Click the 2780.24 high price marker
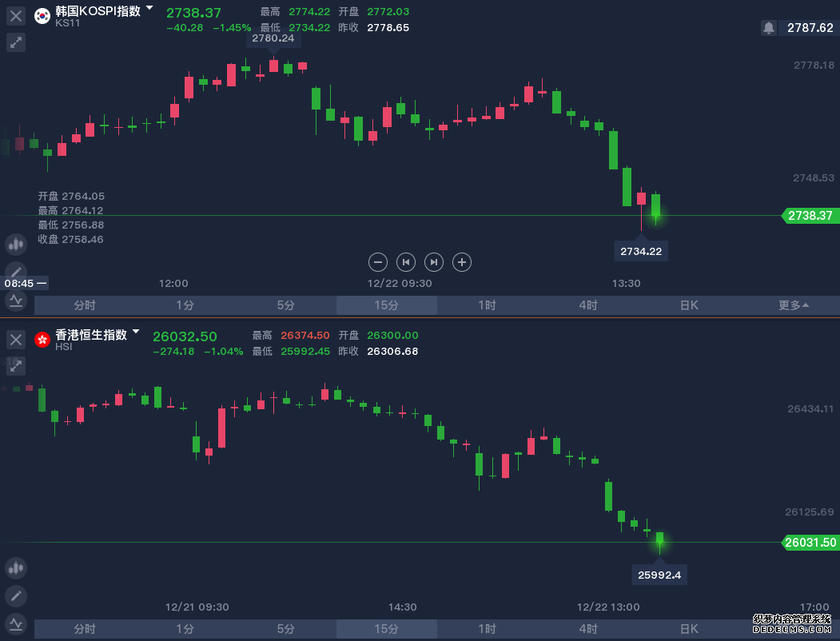Image resolution: width=840 pixels, height=641 pixels. 273,38
